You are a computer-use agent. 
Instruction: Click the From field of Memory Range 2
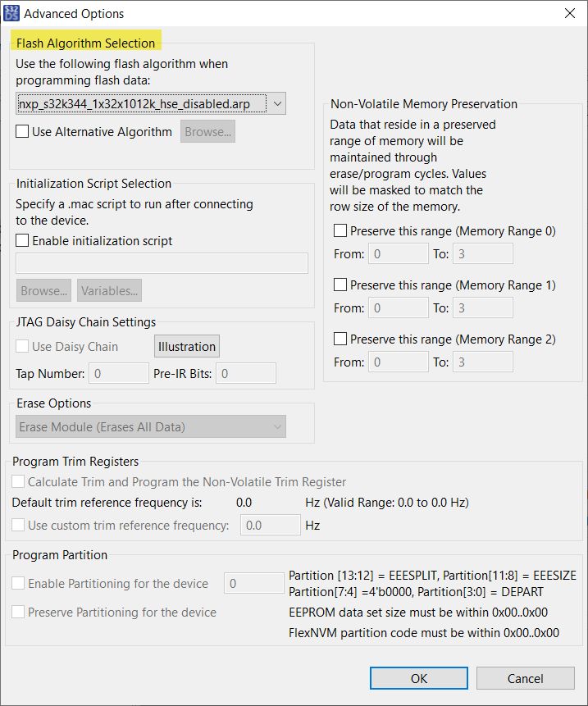point(398,362)
